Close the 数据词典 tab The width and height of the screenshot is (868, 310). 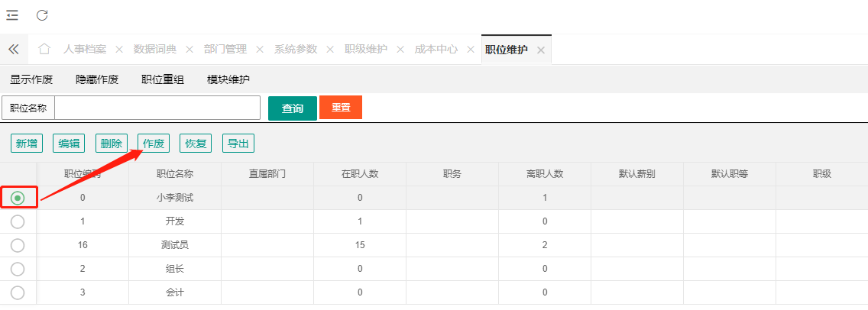click(189, 50)
